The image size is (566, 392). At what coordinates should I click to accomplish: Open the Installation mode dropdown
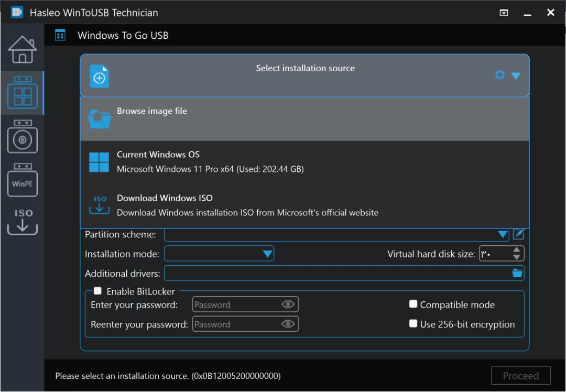[267, 254]
